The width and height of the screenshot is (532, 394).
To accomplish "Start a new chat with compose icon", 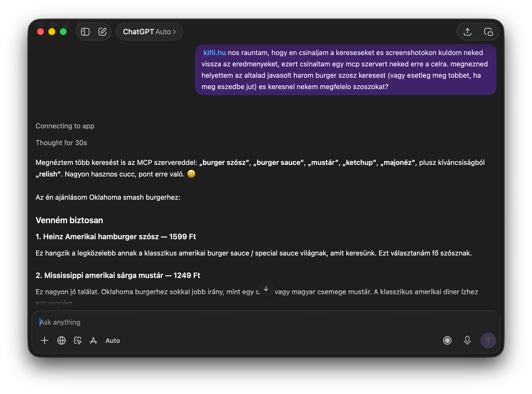I will coord(102,32).
